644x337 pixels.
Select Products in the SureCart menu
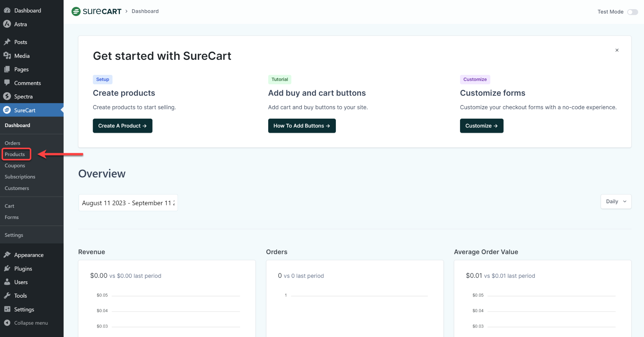15,154
